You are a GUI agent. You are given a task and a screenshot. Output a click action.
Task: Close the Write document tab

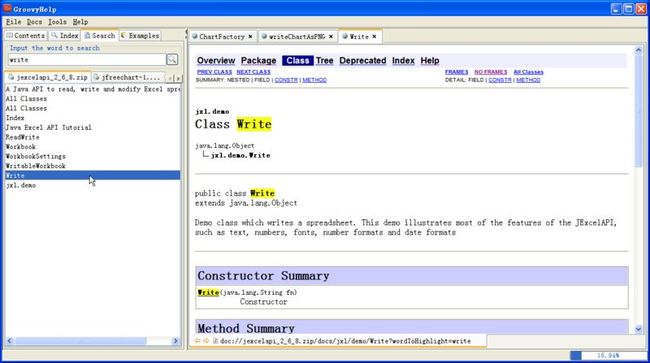coord(374,36)
